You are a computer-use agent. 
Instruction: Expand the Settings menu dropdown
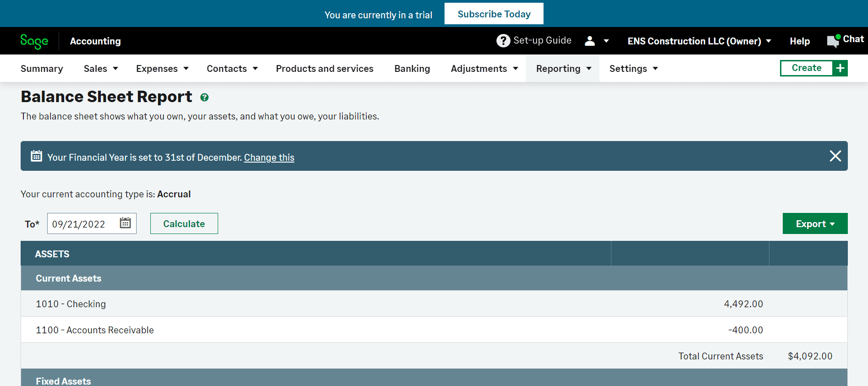pyautogui.click(x=655, y=69)
